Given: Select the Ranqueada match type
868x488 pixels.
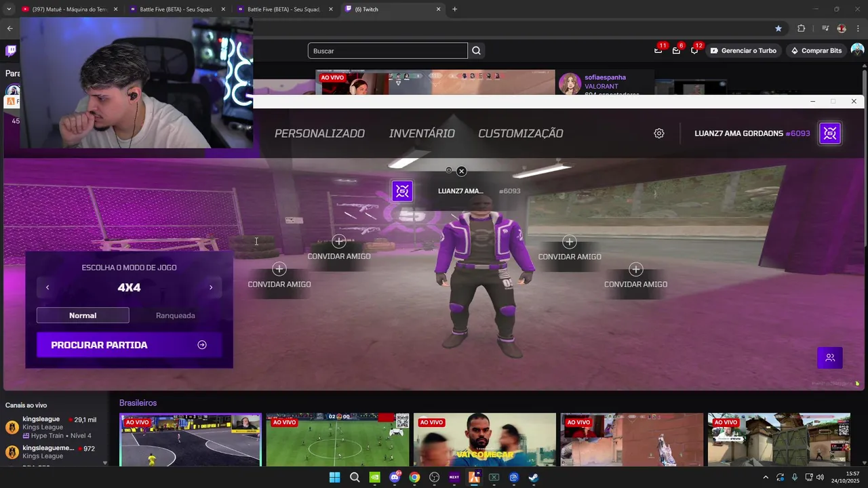Looking at the screenshot, I should coord(176,315).
